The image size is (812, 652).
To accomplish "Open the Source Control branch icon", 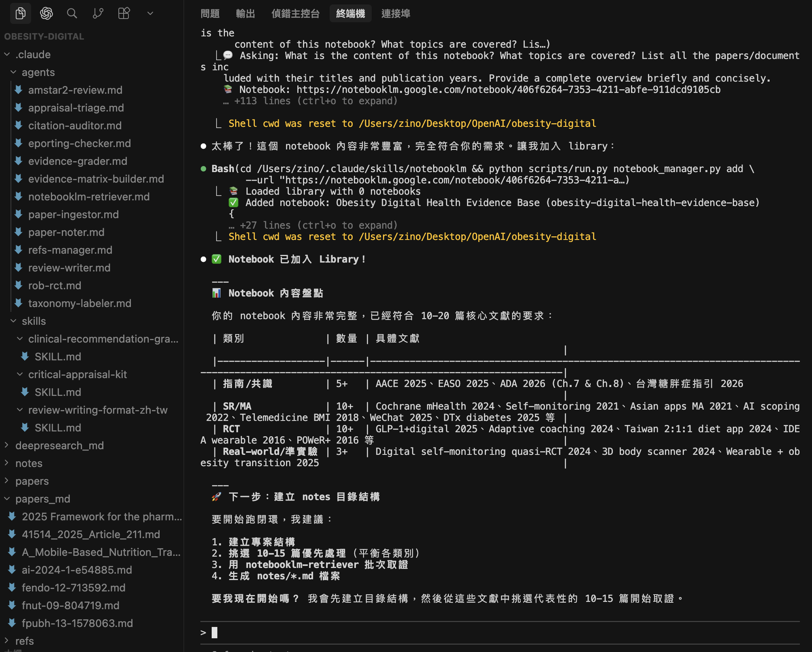I will [x=98, y=13].
